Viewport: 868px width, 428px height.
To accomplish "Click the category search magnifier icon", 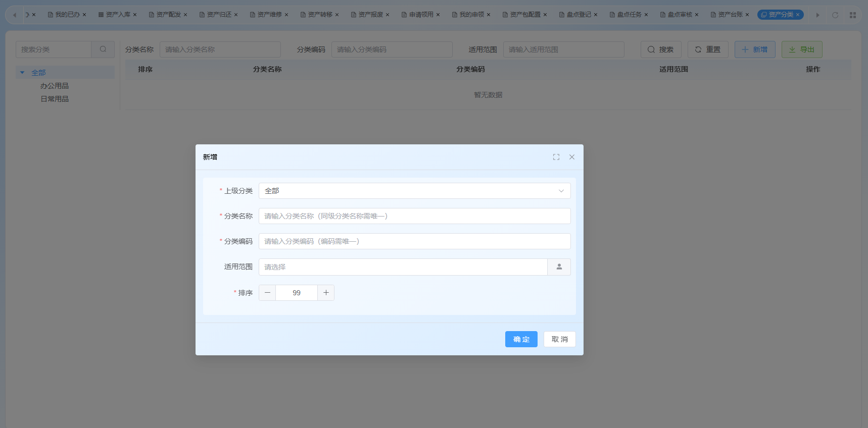I will [x=103, y=49].
